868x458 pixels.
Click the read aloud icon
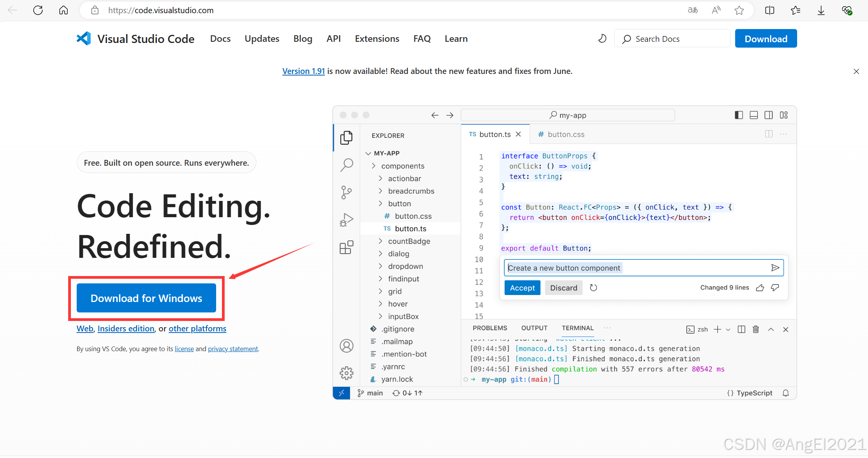(x=716, y=10)
